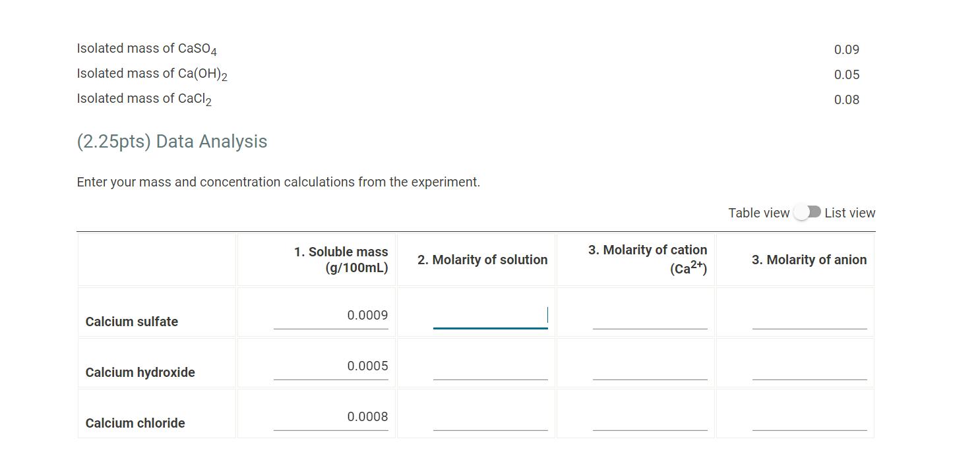Screen dimensions: 980x452
Task: Click the List view label
Action: [850, 212]
